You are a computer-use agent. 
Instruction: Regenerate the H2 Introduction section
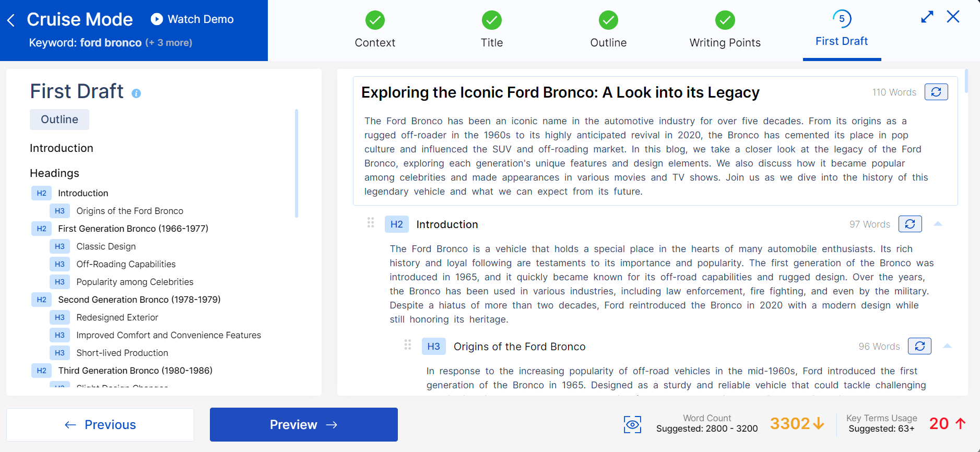point(910,224)
